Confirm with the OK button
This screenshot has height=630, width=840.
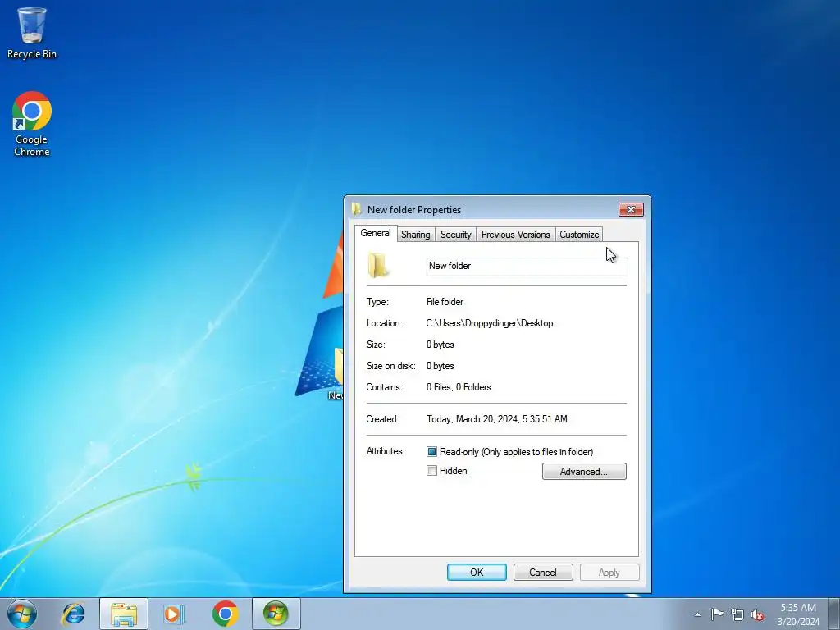tap(477, 572)
